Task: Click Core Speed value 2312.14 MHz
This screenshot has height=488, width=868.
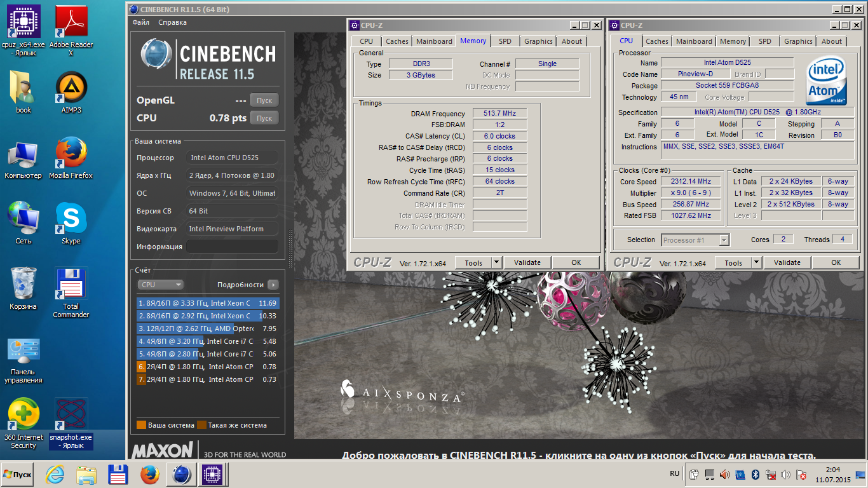Action: click(691, 182)
